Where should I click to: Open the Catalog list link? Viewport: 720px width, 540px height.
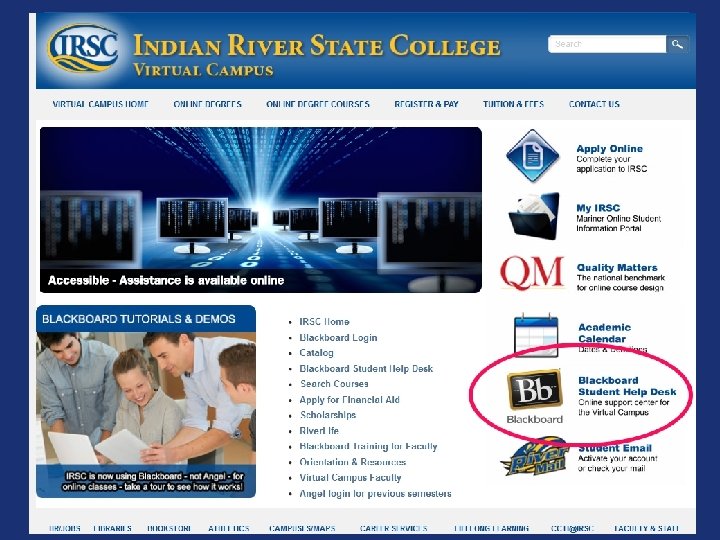click(316, 353)
